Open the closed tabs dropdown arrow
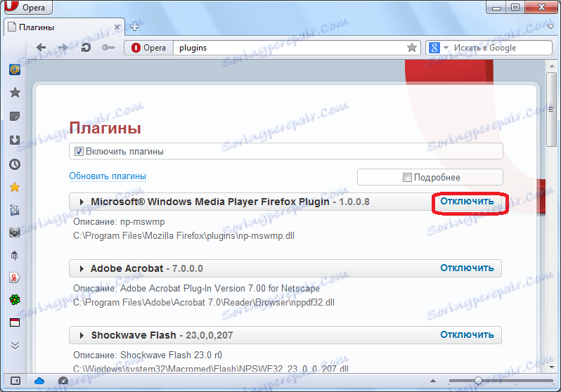Screen dimensions: 561x392 pyautogui.click(x=551, y=27)
